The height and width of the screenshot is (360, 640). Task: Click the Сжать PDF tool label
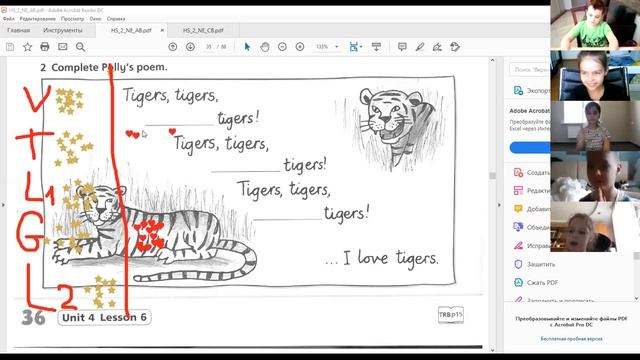click(x=542, y=282)
